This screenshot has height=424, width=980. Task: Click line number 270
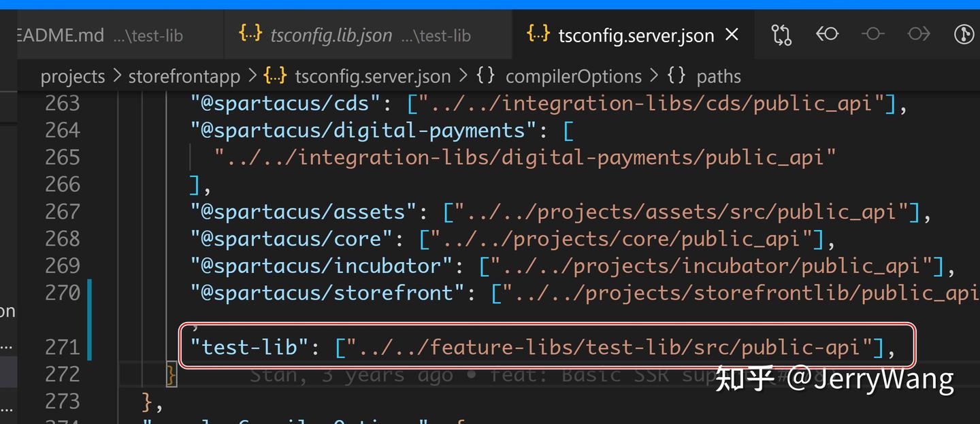(63, 293)
